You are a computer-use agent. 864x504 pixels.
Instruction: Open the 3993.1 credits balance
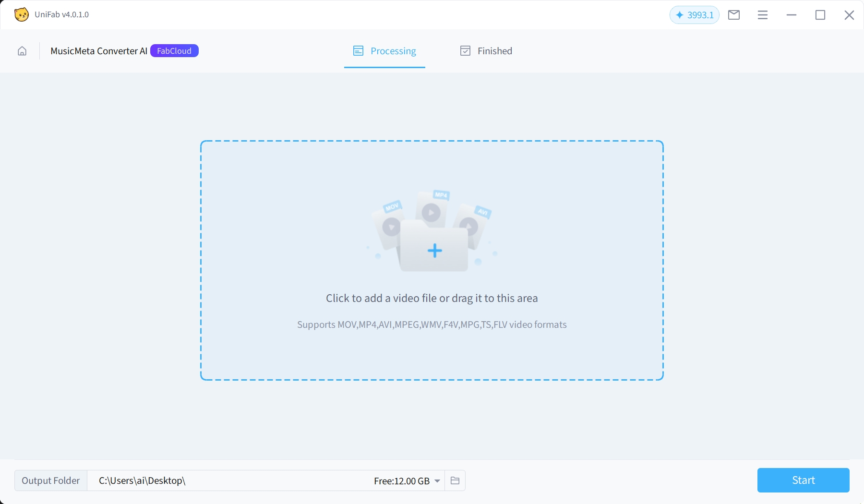[x=694, y=15]
